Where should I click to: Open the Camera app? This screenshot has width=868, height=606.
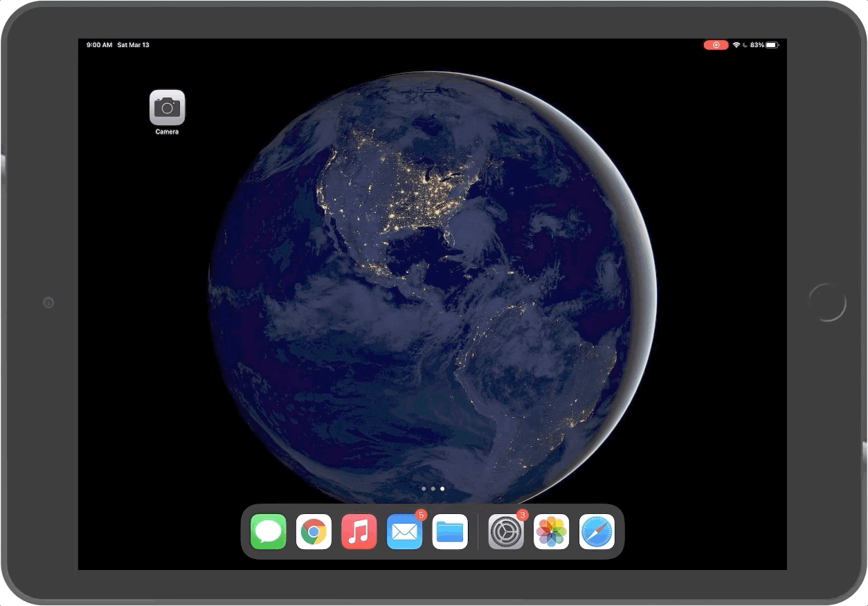pos(167,107)
